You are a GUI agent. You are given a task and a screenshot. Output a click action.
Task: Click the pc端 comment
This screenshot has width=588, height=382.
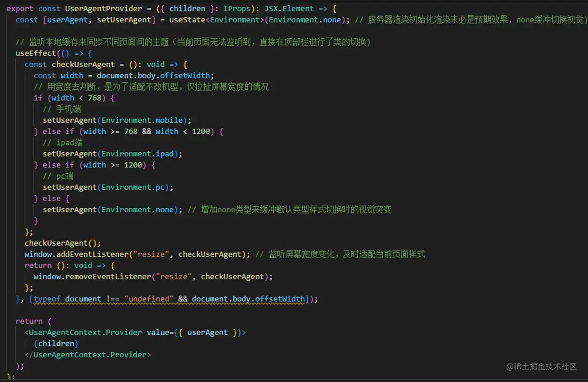58,176
